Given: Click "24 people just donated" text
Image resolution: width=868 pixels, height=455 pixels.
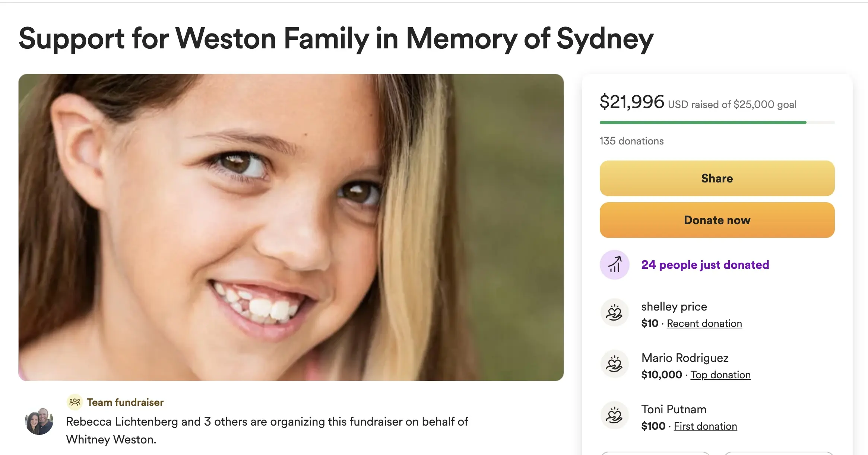Looking at the screenshot, I should click(705, 265).
